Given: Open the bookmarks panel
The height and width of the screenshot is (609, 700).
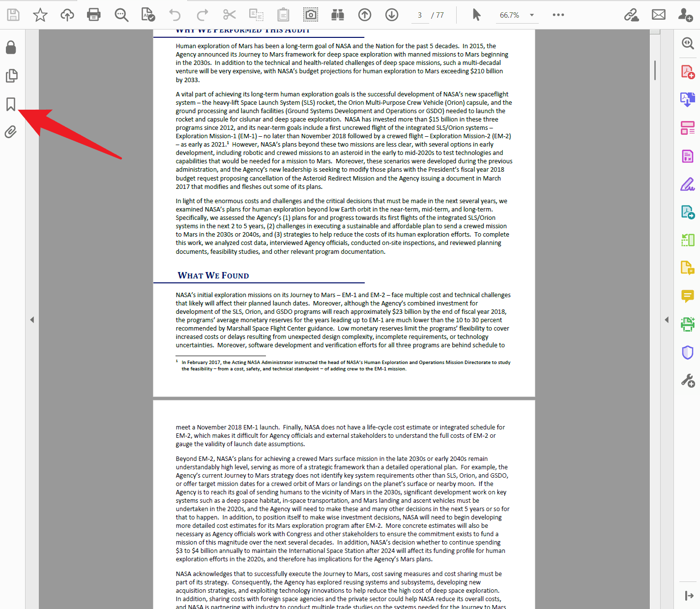Looking at the screenshot, I should 11,104.
